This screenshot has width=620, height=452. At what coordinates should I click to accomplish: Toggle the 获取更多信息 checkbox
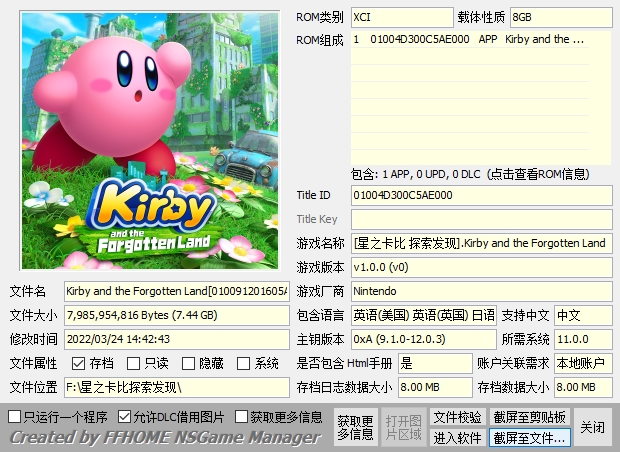pos(242,416)
